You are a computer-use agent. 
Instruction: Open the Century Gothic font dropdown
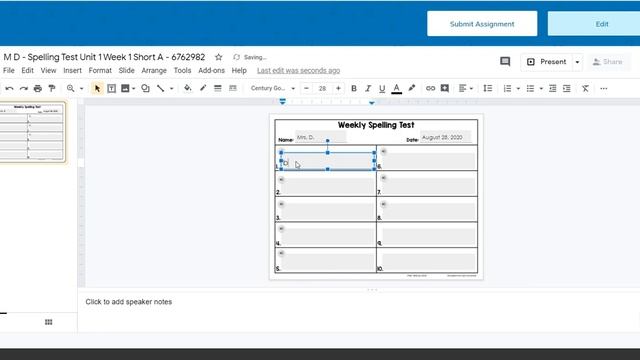272,89
